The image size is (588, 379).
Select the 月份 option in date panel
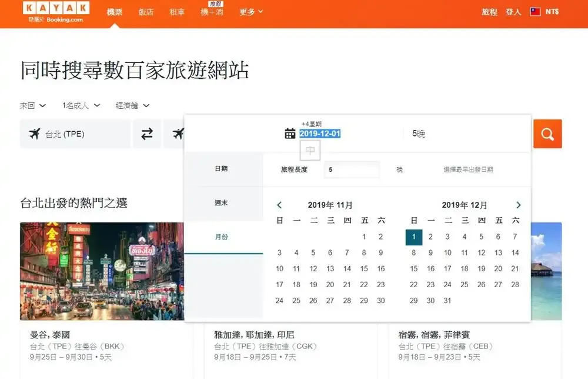tap(221, 237)
